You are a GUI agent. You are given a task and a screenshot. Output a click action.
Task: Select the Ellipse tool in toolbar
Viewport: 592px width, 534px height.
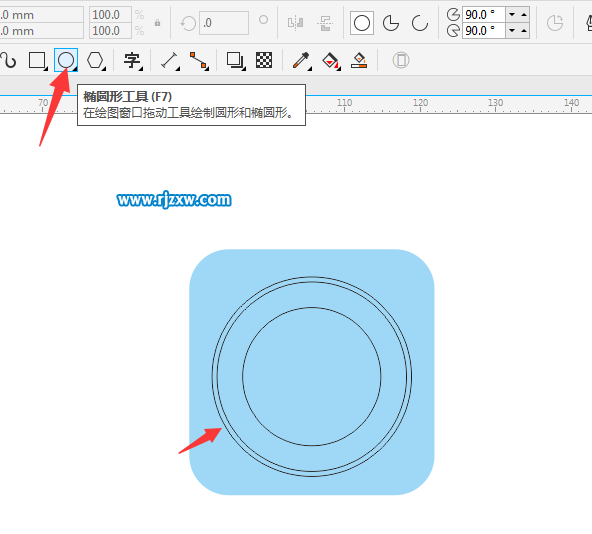point(66,60)
